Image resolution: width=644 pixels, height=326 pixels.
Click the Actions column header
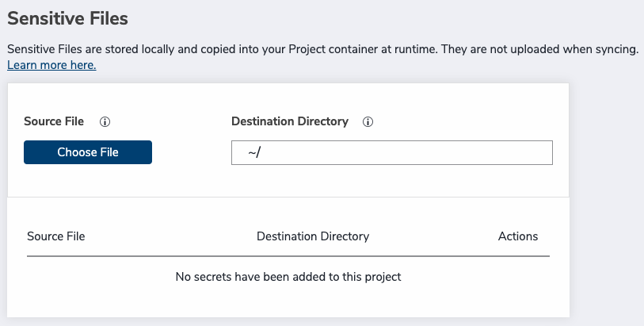coord(518,236)
